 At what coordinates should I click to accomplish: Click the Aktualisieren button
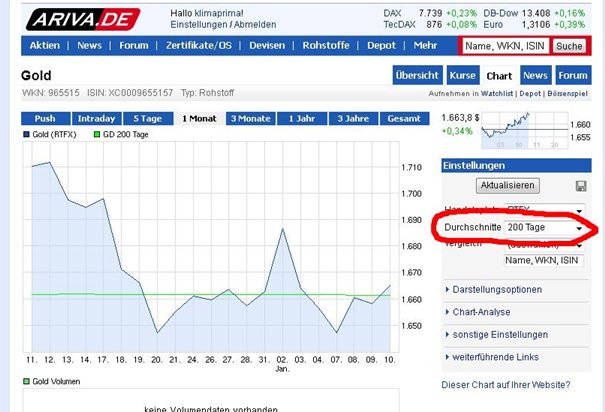tap(507, 186)
